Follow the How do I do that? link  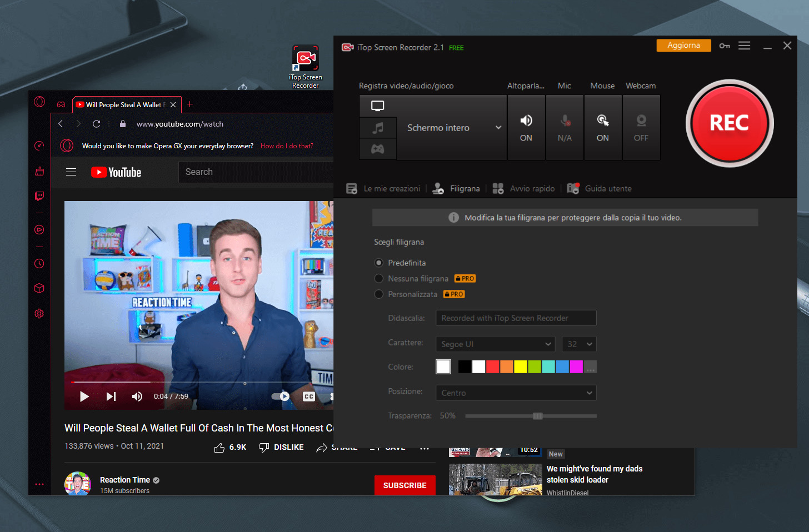tap(287, 146)
